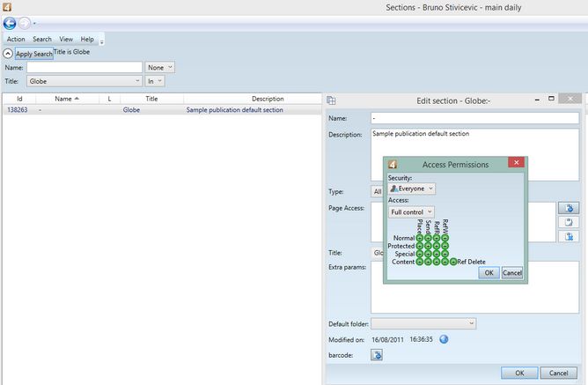Viewport: 588px width, 385px height.
Task: Open the Title dropdown showing Globe
Action: click(x=85, y=81)
